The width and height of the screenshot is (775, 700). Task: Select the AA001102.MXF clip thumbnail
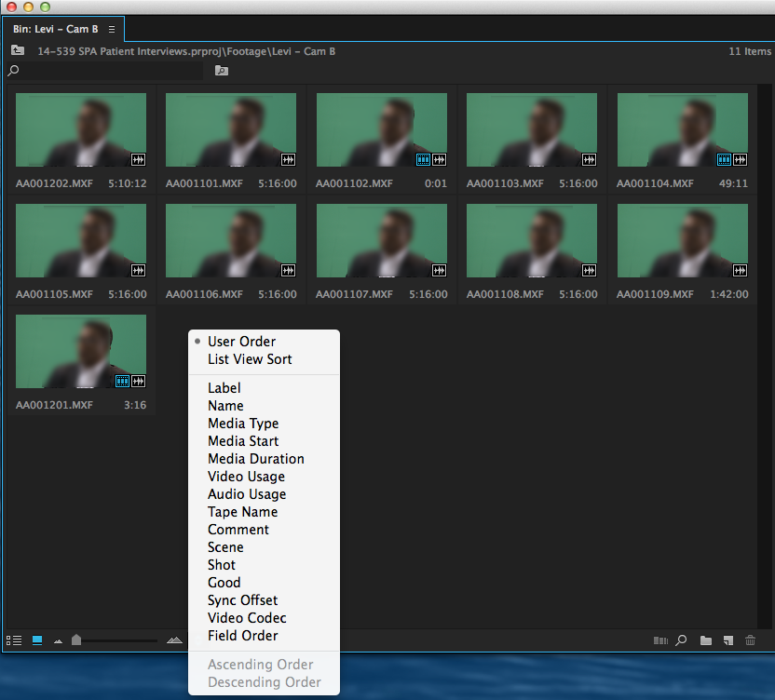coord(382,130)
